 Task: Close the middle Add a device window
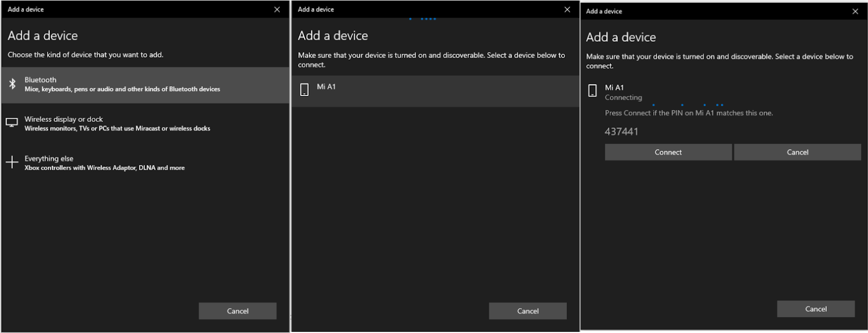567,9
